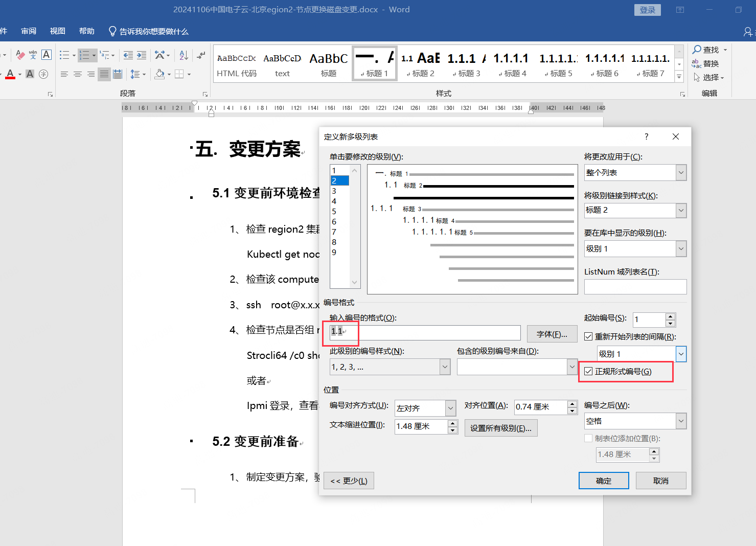The width and height of the screenshot is (756, 546).
Task: Toggle the 正规形式编号 checkbox
Action: pos(588,371)
